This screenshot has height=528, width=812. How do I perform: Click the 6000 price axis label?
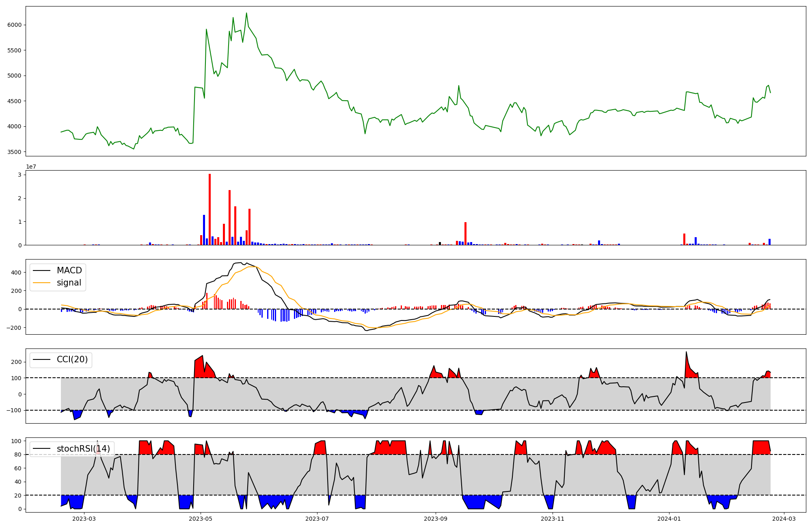14,25
